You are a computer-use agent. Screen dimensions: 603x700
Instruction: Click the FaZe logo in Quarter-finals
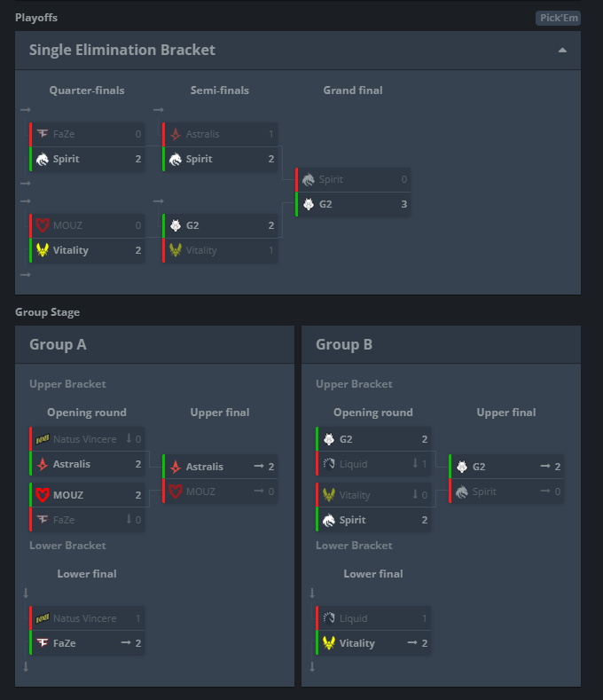pyautogui.click(x=43, y=134)
